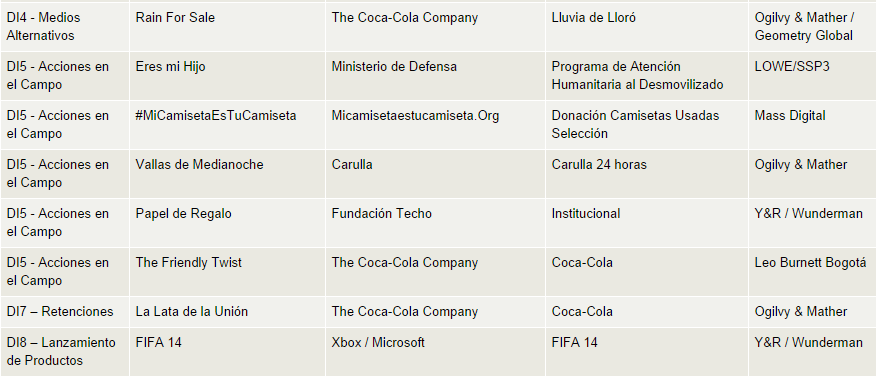876x377 pixels.
Task: Select 'Programa de Atención Humanitaria al Desmovilizado' text
Action: click(x=637, y=76)
